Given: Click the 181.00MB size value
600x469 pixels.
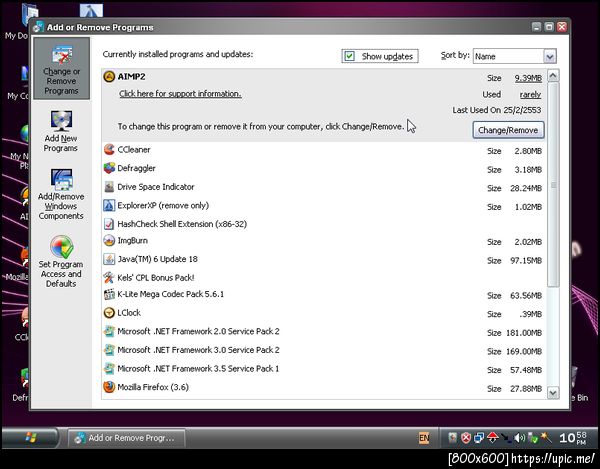Looking at the screenshot, I should (x=524, y=333).
